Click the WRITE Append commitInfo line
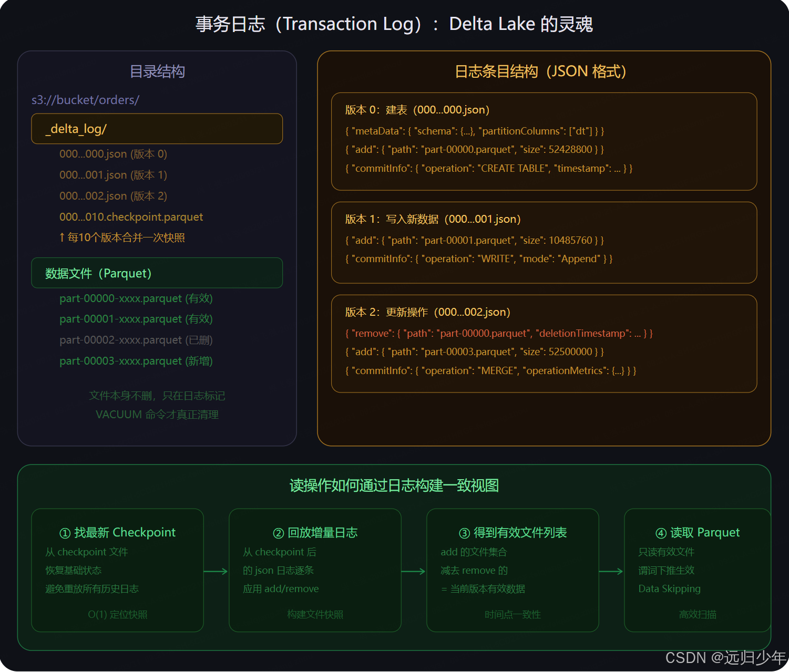The height and width of the screenshot is (672, 789). point(479,259)
